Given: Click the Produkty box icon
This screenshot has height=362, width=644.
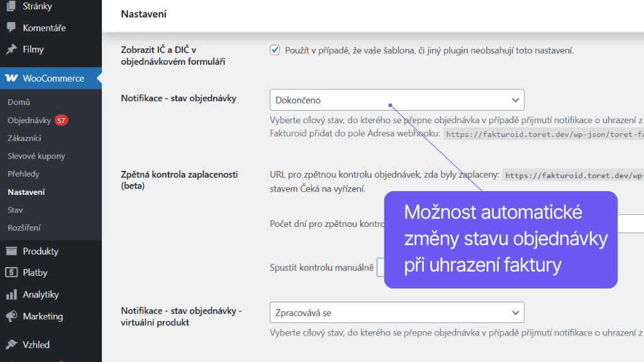Looking at the screenshot, I should 11,251.
